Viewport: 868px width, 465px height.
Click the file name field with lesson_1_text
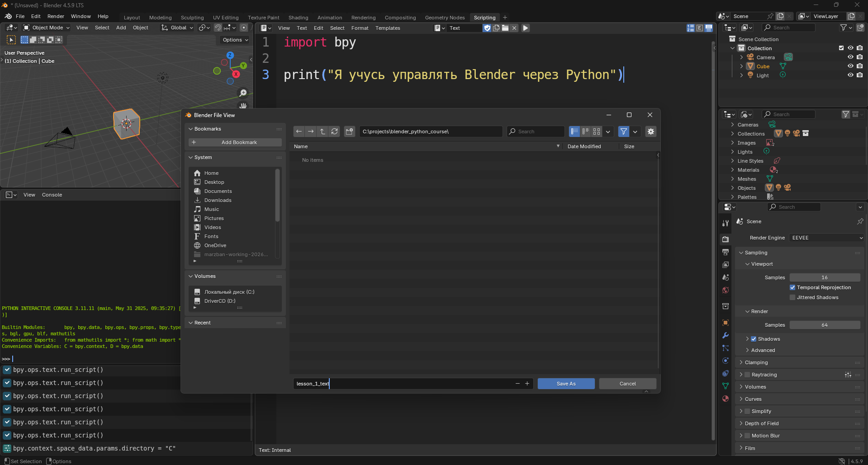coord(403,384)
